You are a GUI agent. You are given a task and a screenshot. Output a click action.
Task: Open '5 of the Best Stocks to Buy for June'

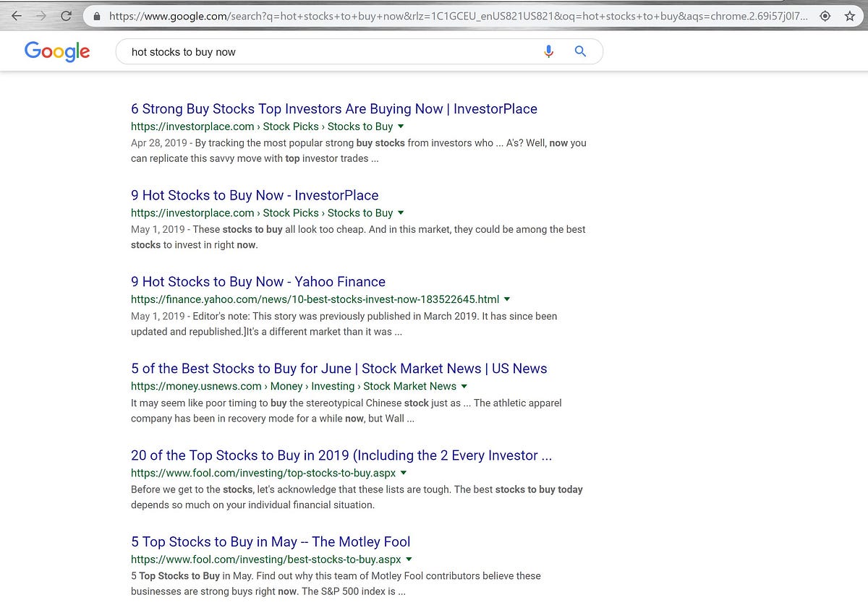pyautogui.click(x=339, y=369)
